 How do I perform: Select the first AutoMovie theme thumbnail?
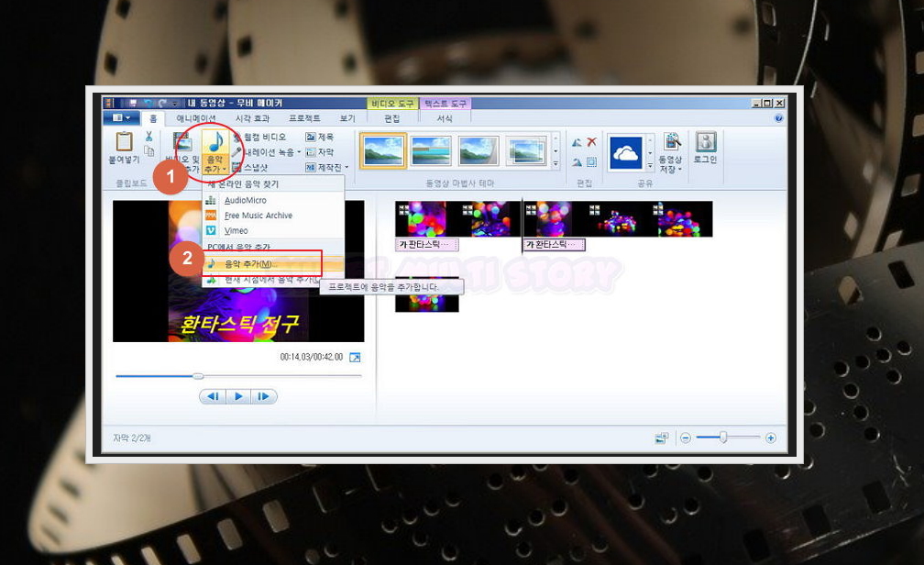[x=383, y=151]
